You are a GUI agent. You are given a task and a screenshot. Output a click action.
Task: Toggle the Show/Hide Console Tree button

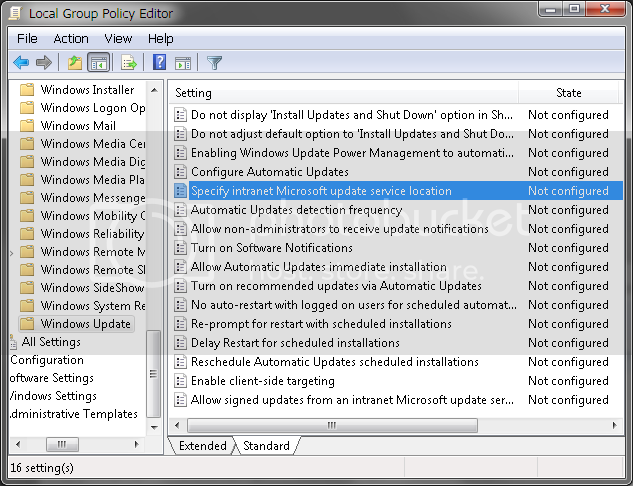click(98, 63)
